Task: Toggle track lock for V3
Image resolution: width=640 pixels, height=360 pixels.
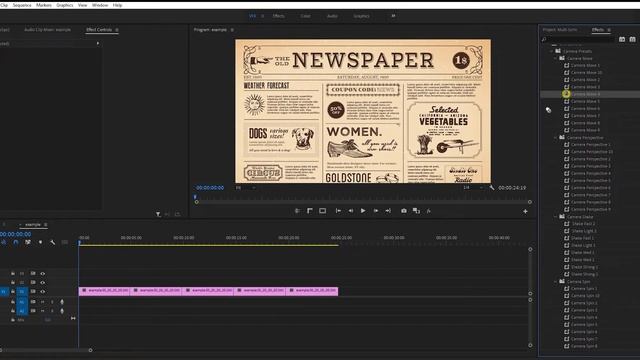Action: pyautogui.click(x=13, y=273)
